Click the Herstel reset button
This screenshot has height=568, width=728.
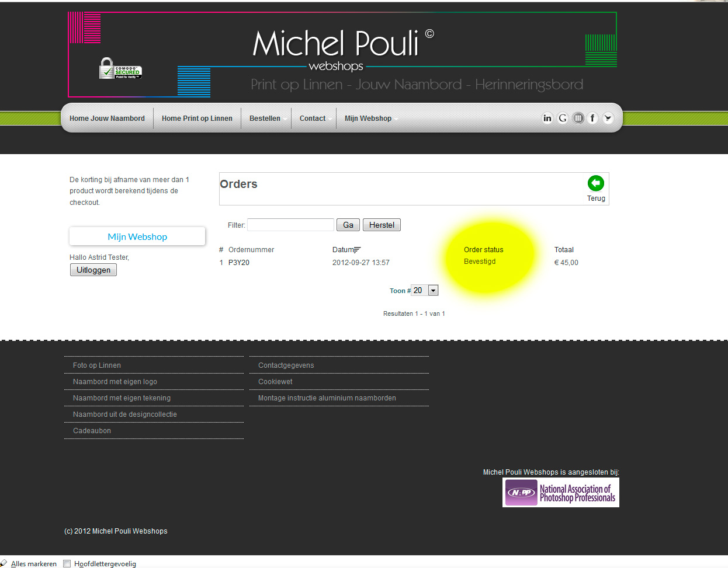point(382,225)
